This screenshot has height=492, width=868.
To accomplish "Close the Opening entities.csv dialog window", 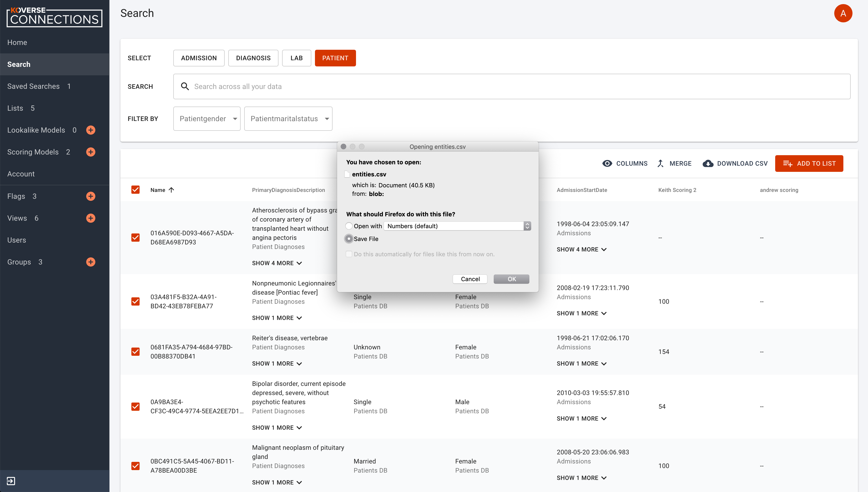I will [x=343, y=147].
